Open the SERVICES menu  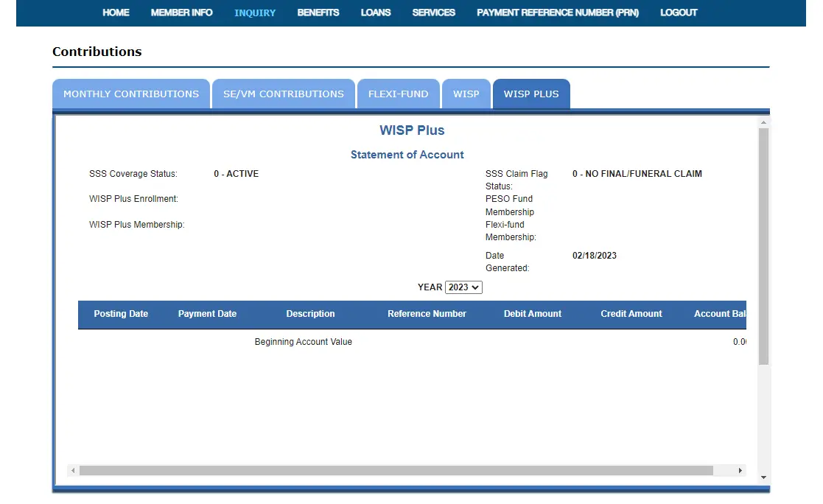click(433, 13)
